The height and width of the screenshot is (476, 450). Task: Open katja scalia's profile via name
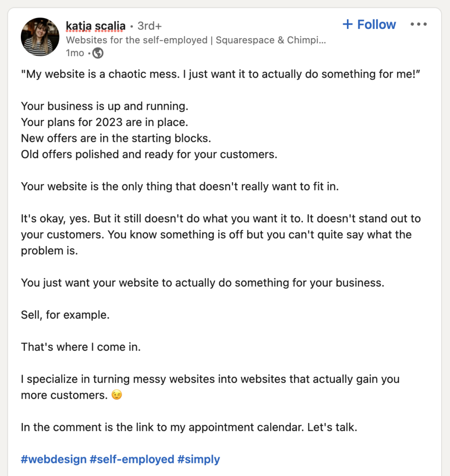pyautogui.click(x=96, y=26)
